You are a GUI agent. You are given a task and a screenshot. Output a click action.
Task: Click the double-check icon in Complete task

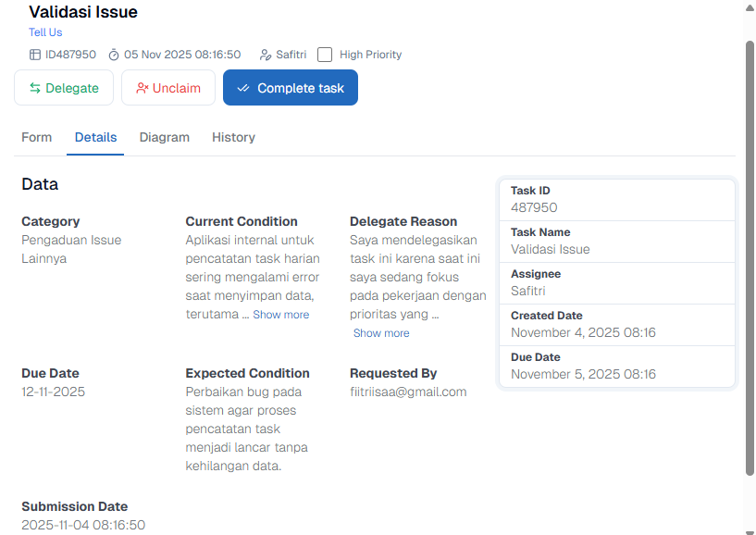pyautogui.click(x=243, y=88)
